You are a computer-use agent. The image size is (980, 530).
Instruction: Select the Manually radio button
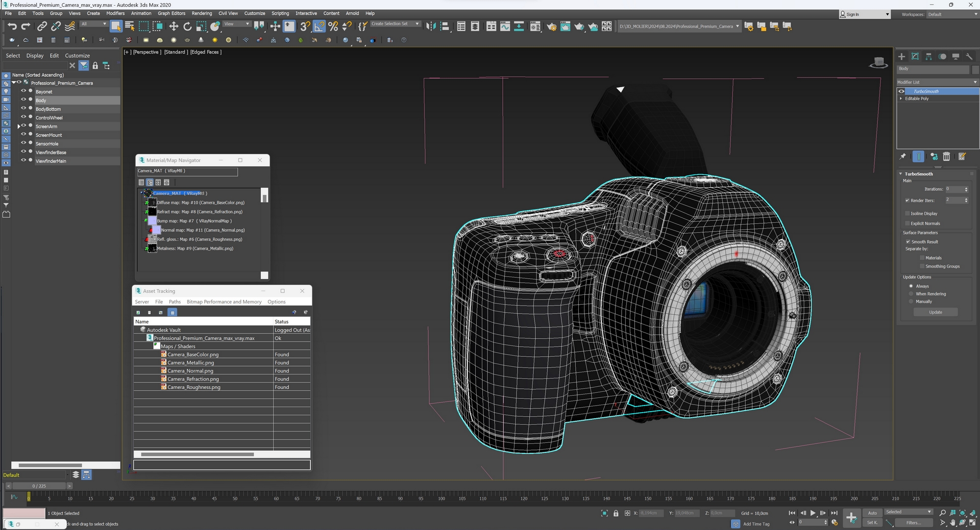pos(911,301)
